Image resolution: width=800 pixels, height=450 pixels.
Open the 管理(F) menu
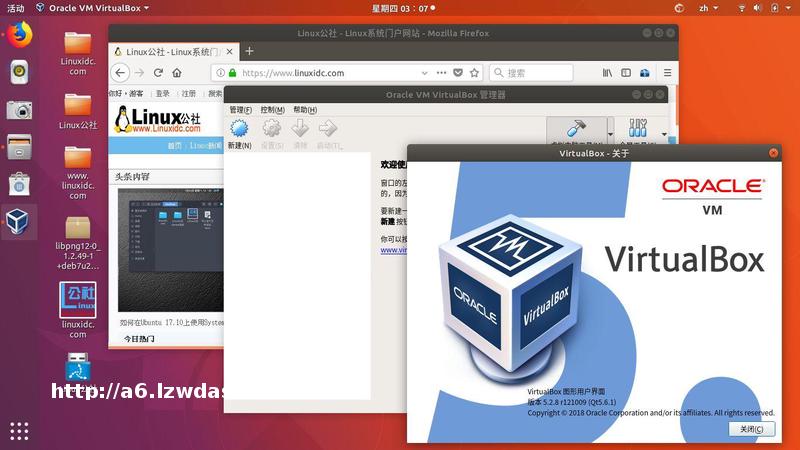coord(240,110)
